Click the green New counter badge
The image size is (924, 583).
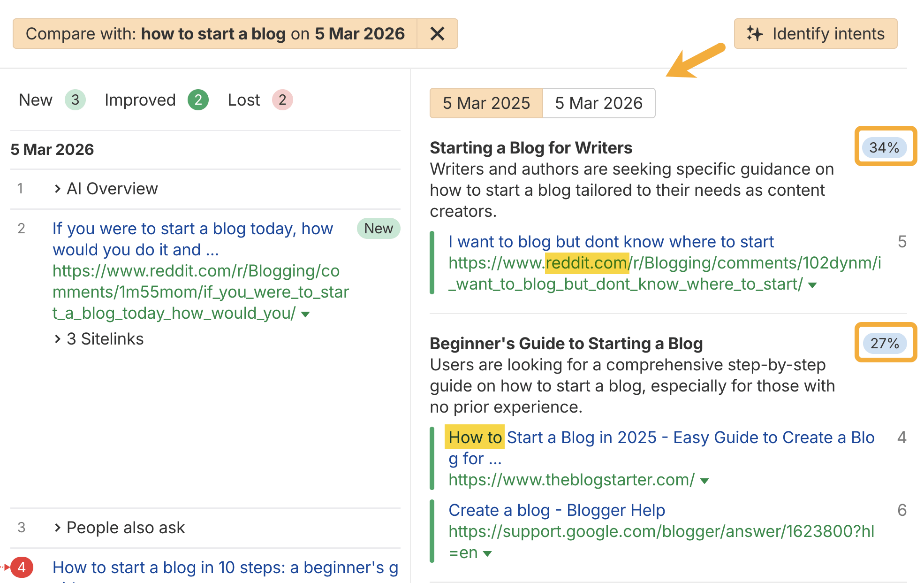(x=75, y=100)
